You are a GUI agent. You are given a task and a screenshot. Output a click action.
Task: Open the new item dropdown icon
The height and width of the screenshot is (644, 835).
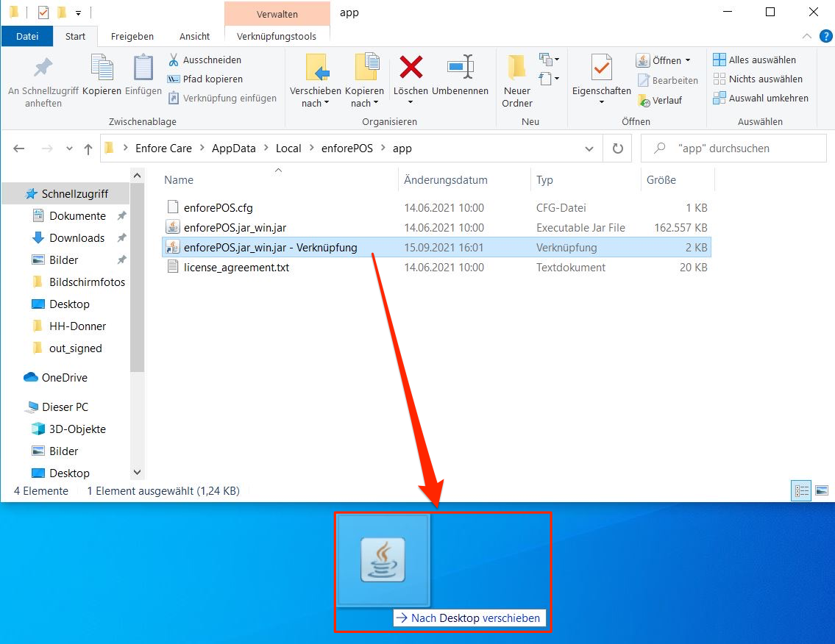tap(549, 60)
